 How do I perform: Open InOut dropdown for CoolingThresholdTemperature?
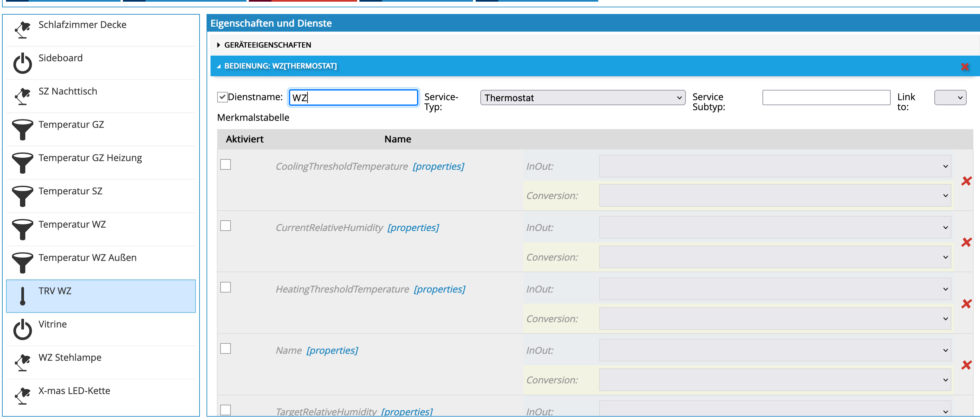click(775, 166)
